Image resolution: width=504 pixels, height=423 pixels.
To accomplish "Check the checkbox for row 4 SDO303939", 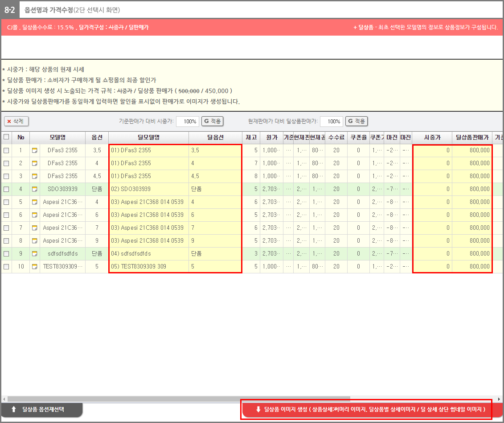I will click(6, 189).
